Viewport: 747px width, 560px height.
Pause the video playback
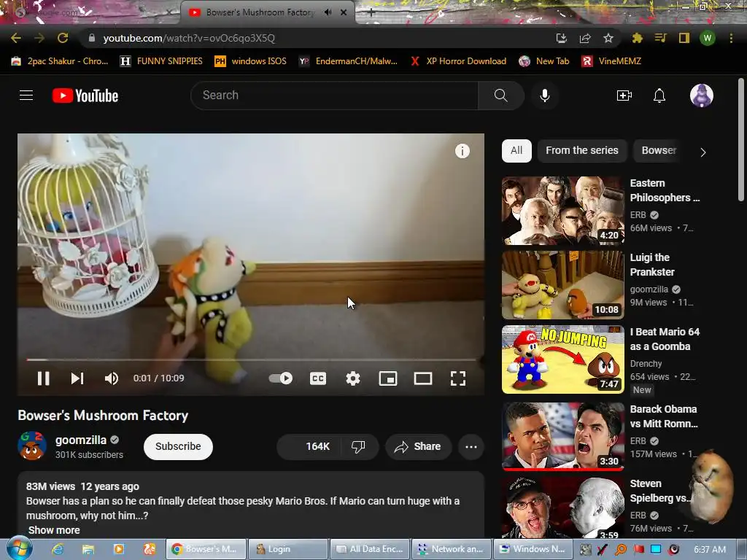(x=43, y=378)
